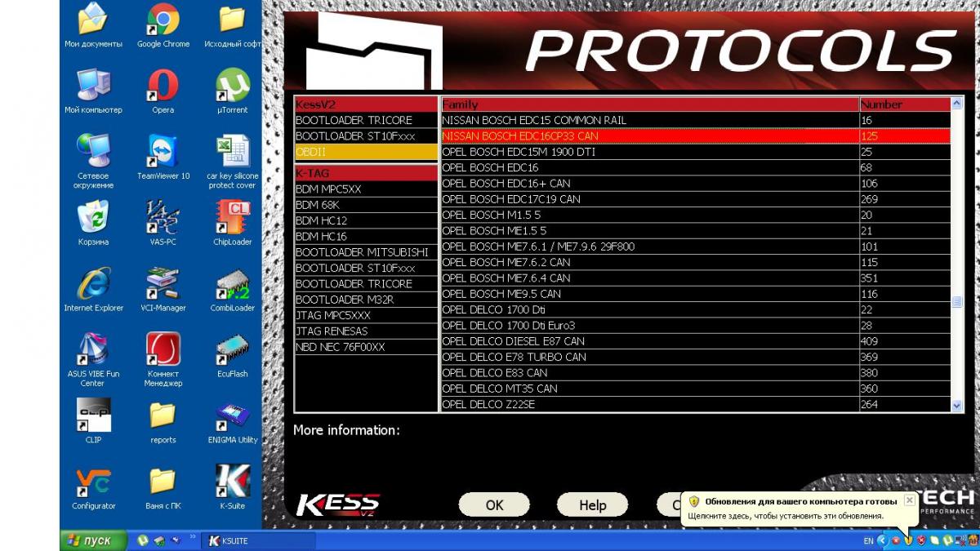Click the family list scrollbar down arrow
The image size is (980, 551).
tap(957, 405)
